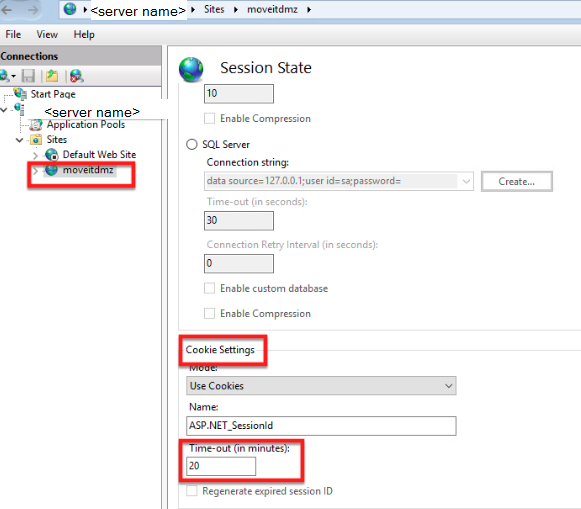Select Default Web Site label in tree
The width and height of the screenshot is (581, 509).
(99, 154)
